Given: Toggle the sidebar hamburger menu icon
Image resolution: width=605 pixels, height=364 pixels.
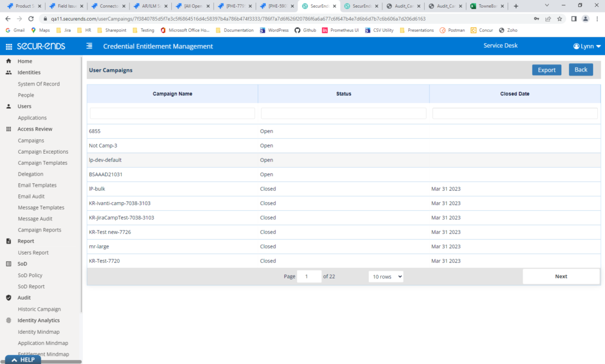Looking at the screenshot, I should coord(89,46).
